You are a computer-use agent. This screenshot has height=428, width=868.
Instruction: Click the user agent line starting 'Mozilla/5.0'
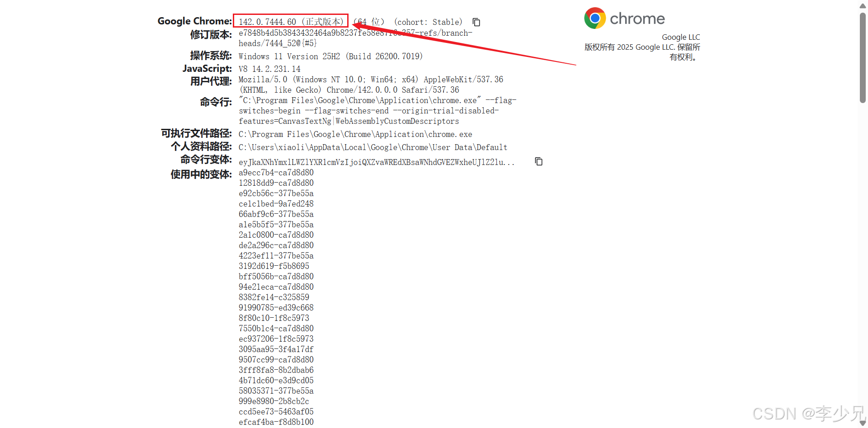point(371,80)
